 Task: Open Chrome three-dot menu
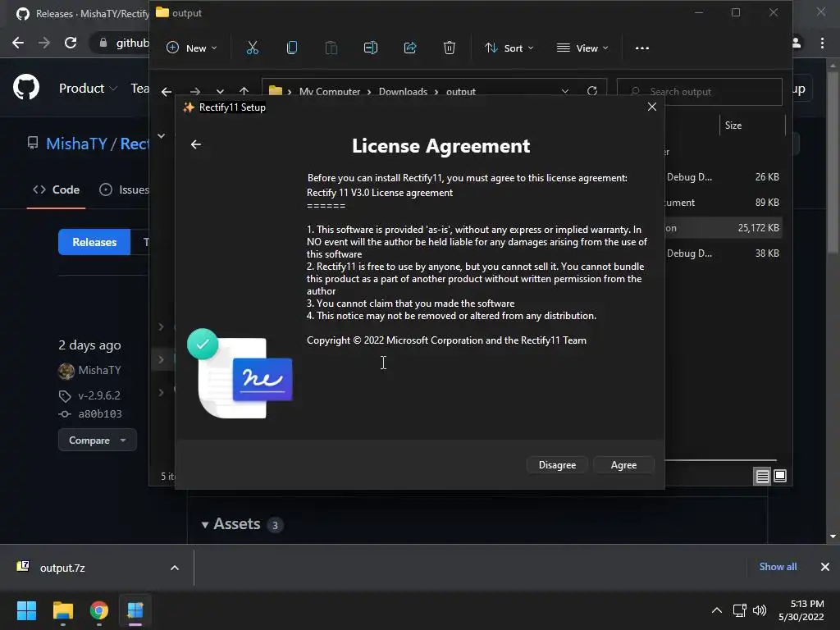coord(822,43)
